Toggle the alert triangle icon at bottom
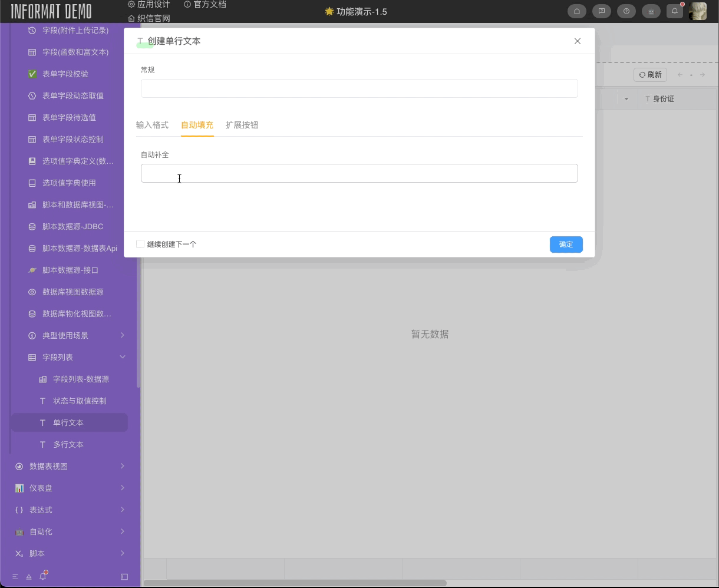 27,577
